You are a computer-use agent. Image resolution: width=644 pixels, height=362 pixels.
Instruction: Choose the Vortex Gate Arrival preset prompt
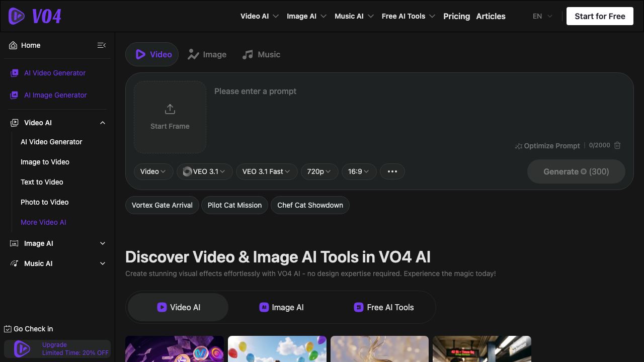coord(162,205)
